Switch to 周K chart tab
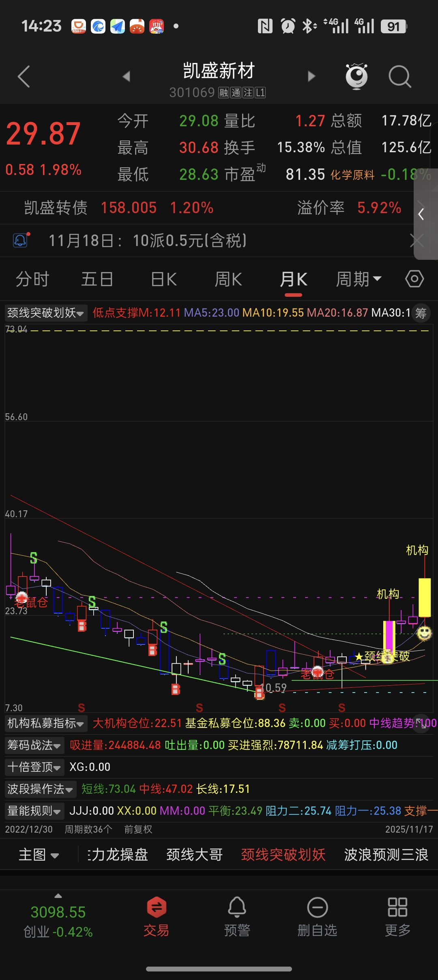Image resolution: width=438 pixels, height=980 pixels. (228, 279)
